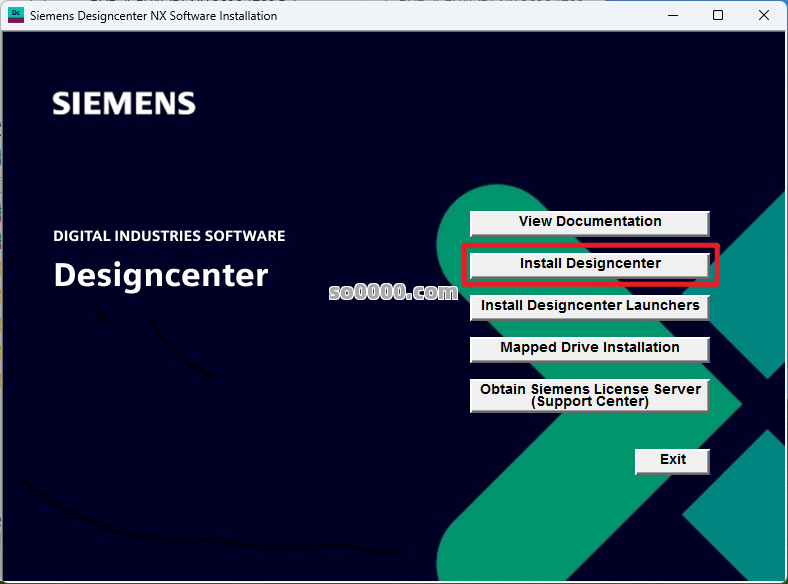Maximize the installation window
This screenshot has width=788, height=584.
718,16
